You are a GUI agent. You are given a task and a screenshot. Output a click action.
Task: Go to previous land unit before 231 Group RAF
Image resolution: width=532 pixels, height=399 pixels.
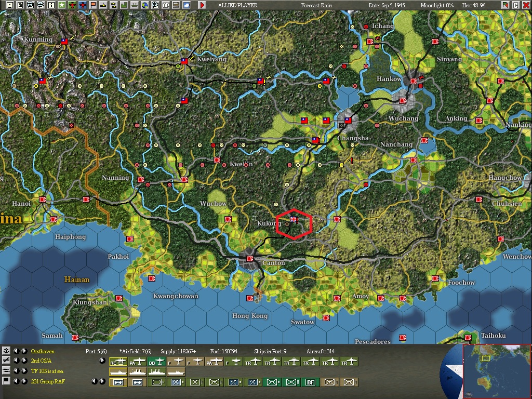point(16,381)
